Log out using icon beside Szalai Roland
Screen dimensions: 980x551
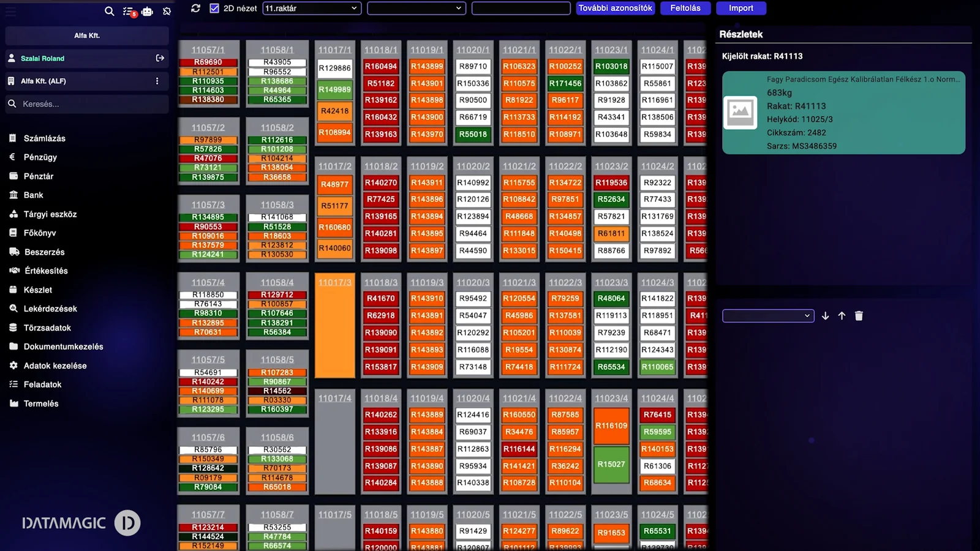tap(160, 58)
